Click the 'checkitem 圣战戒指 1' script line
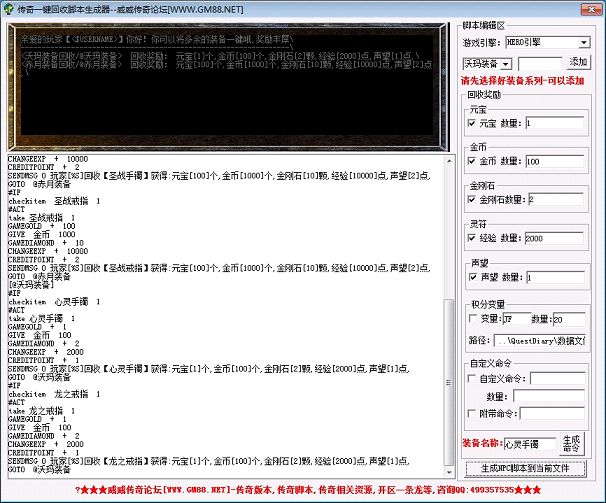606x503 pixels. pyautogui.click(x=54, y=201)
